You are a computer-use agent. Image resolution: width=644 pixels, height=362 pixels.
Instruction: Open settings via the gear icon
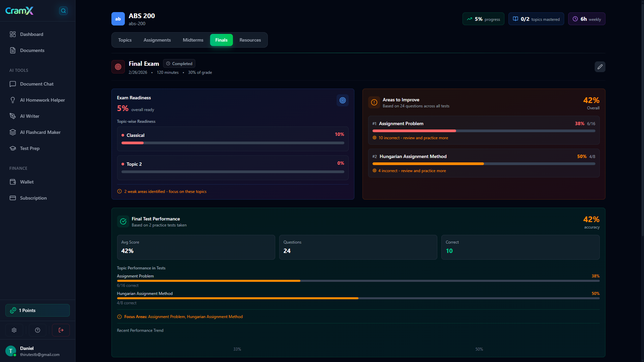click(x=14, y=330)
